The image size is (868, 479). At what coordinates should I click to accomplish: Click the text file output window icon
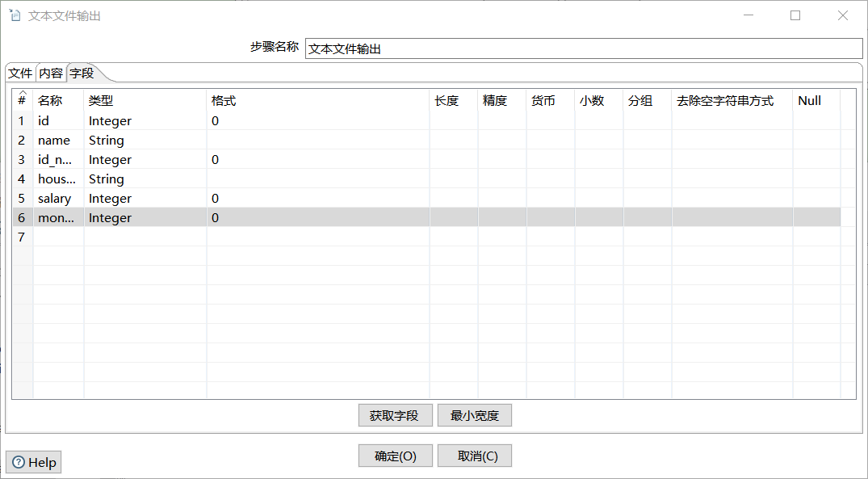pos(15,15)
